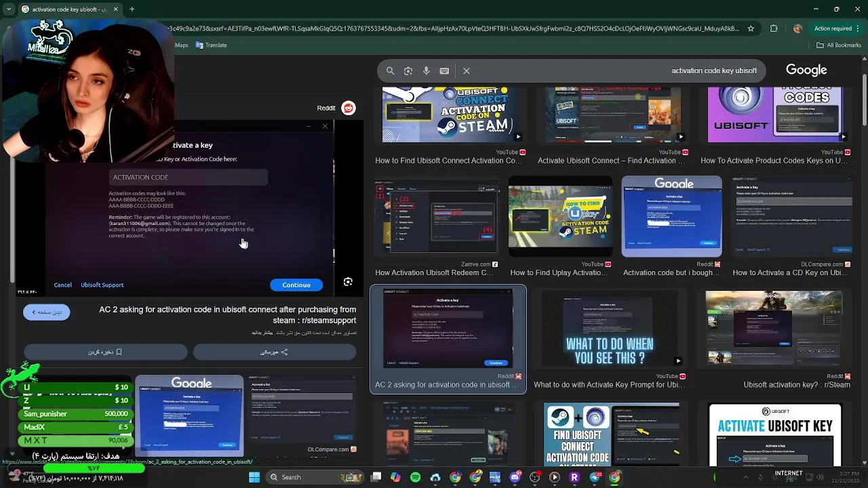Open Chrome three-dot menu
The image size is (868, 488).
[x=859, y=28]
